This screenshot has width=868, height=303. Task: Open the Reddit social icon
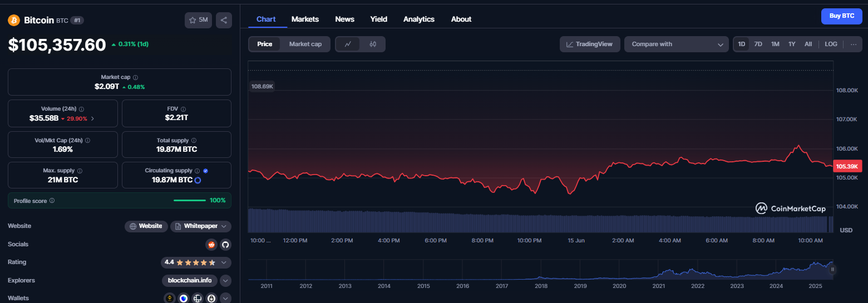(x=211, y=244)
